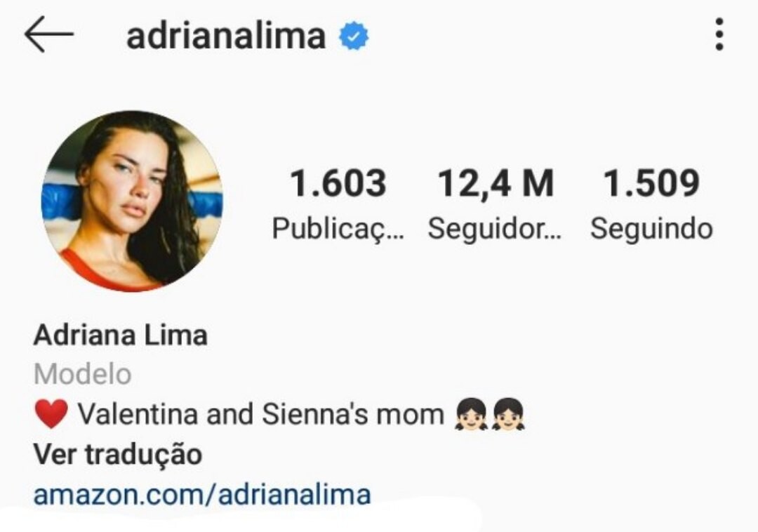Viewport: 758px width, 532px height.
Task: Click Ver tradução to translate bio
Action: click(x=118, y=455)
